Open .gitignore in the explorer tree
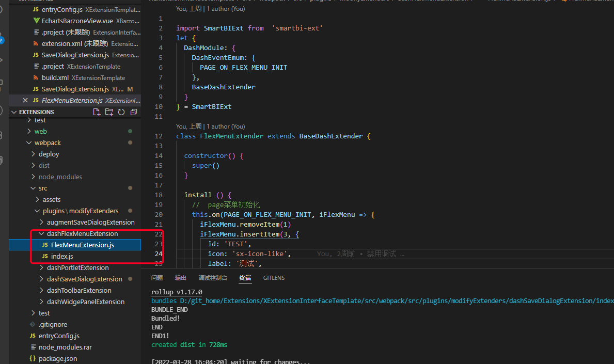 coord(53,324)
